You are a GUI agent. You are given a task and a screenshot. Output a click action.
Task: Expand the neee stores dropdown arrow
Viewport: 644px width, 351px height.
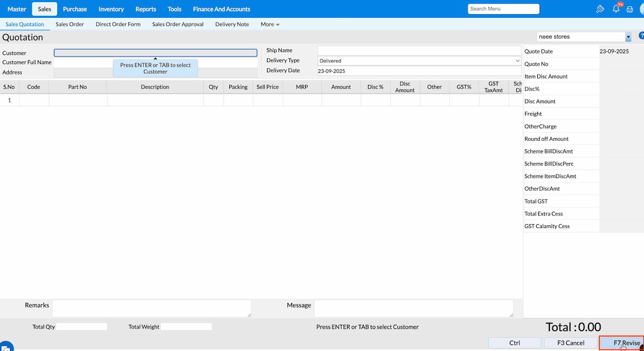pos(628,37)
